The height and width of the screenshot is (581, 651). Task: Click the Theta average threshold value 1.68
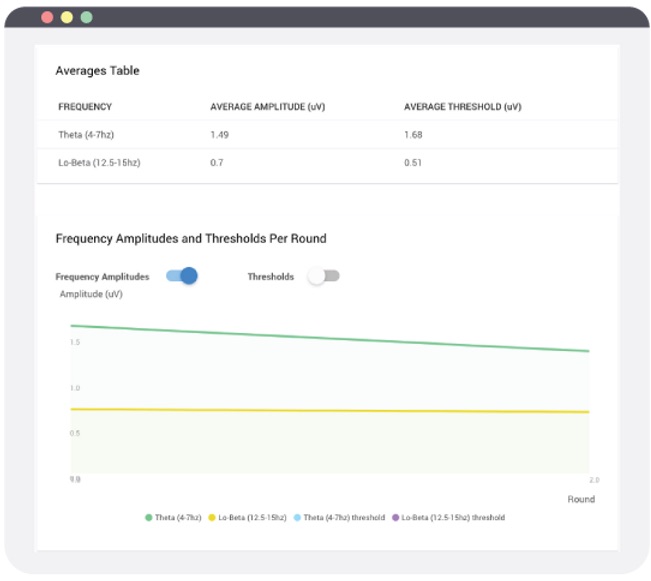point(413,134)
